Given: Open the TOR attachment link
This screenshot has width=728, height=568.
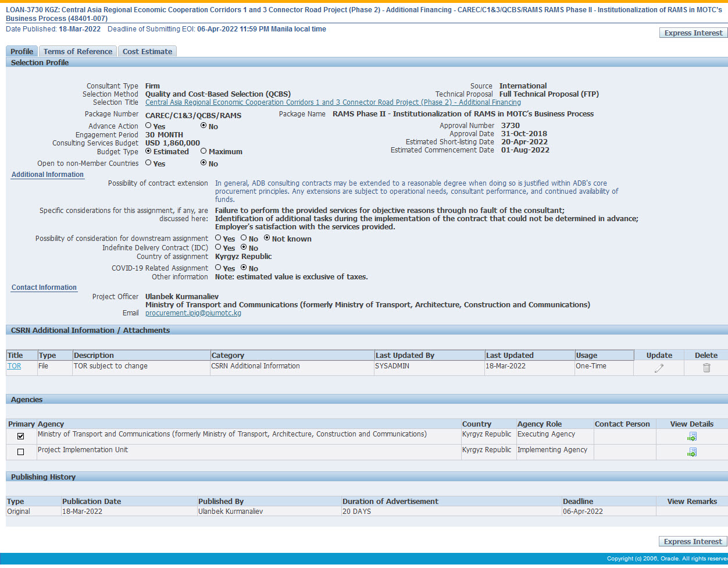Looking at the screenshot, I should 14,366.
